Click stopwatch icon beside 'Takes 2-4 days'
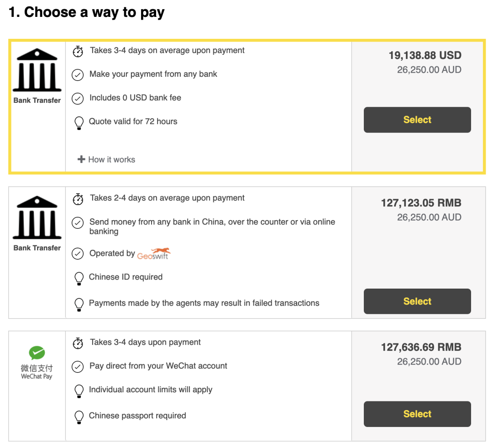493x448 pixels. pos(78,199)
